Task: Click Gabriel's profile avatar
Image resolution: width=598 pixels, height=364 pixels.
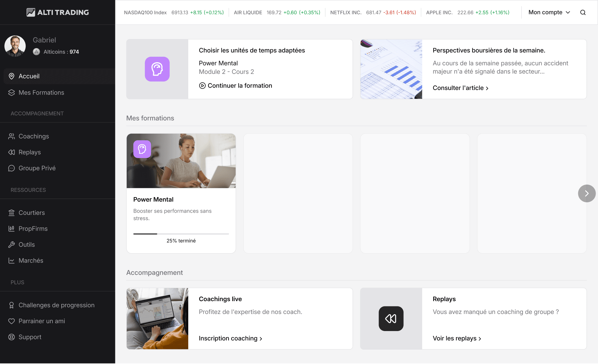Action: pos(15,46)
